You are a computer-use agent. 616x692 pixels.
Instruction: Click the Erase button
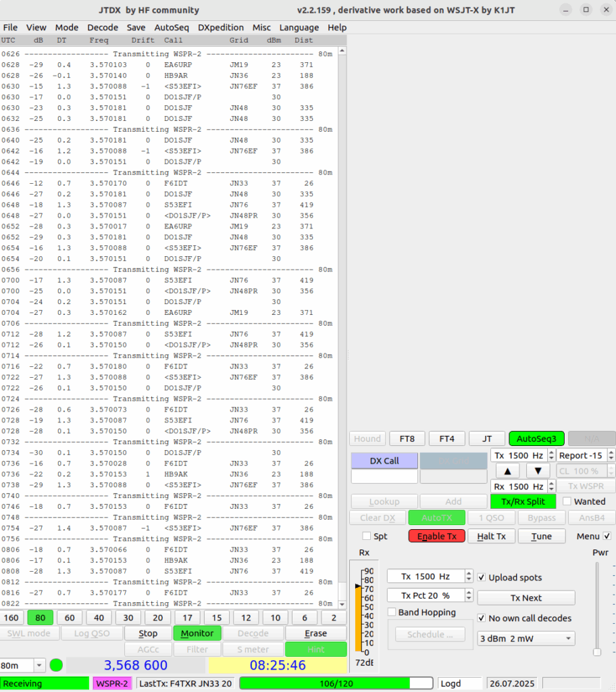316,633
